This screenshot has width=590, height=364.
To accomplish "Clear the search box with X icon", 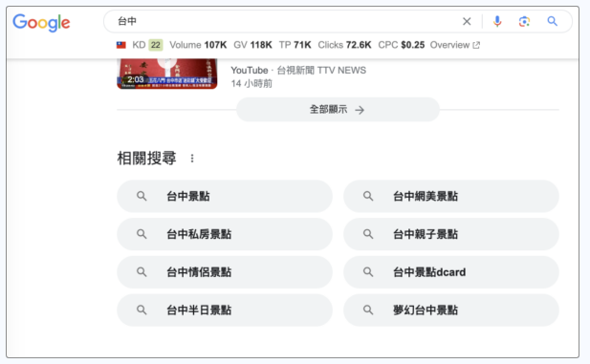I will click(x=467, y=21).
